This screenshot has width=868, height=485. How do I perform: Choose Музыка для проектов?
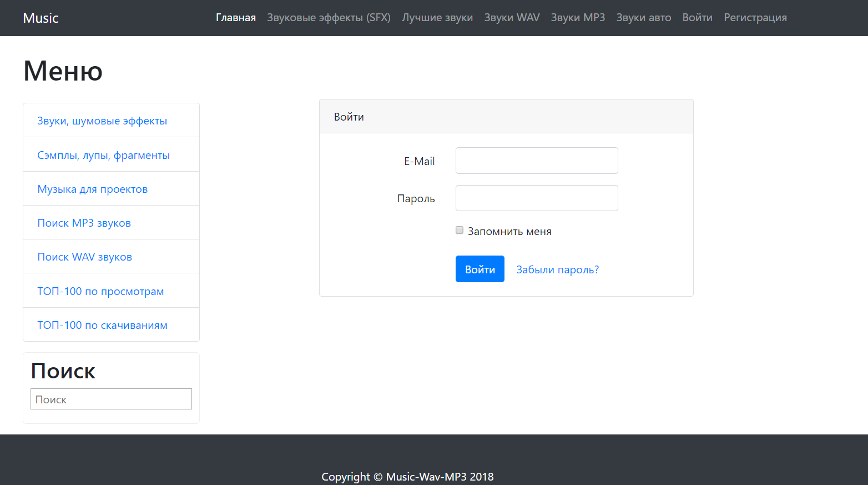pos(93,189)
